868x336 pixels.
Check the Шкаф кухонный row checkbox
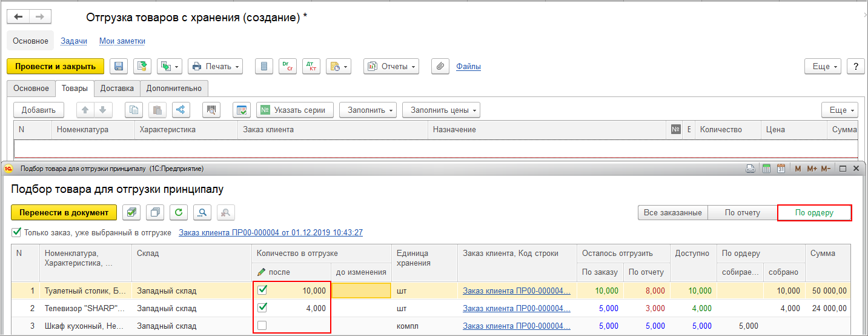pos(262,326)
